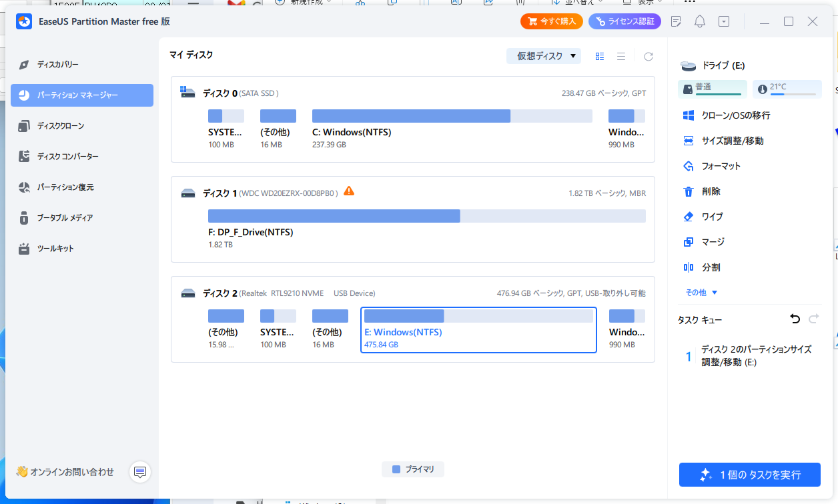Click the undo task arrow icon
Image resolution: width=838 pixels, height=504 pixels.
coord(795,319)
